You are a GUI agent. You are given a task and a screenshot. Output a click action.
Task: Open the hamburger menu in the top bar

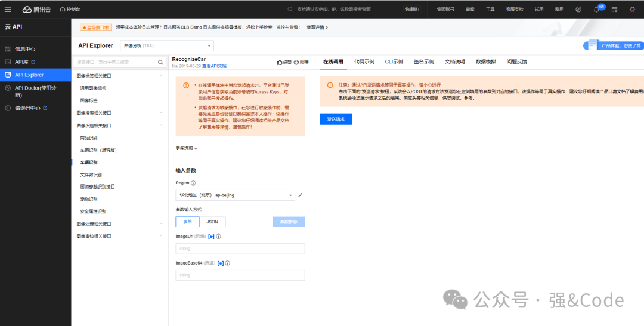pyautogui.click(x=8, y=9)
